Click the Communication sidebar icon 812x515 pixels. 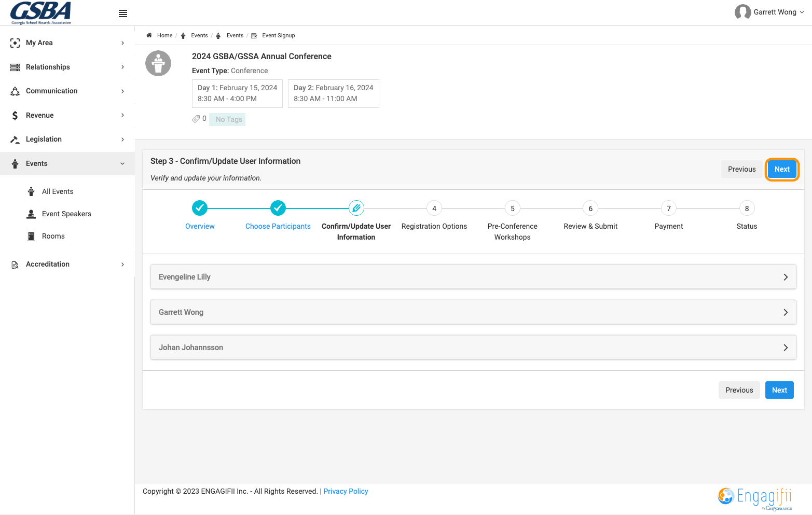(15, 91)
